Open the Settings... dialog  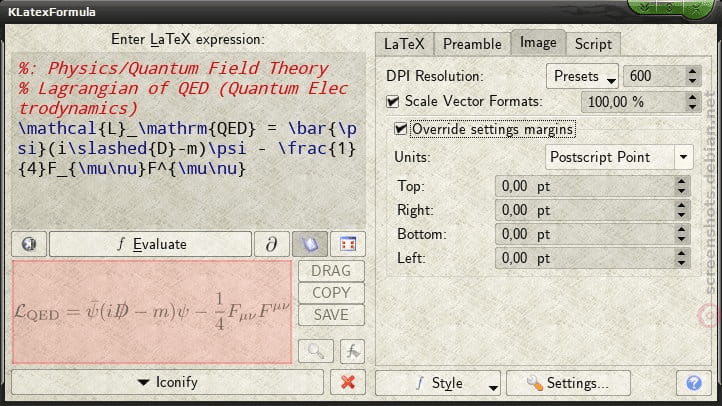(x=568, y=383)
